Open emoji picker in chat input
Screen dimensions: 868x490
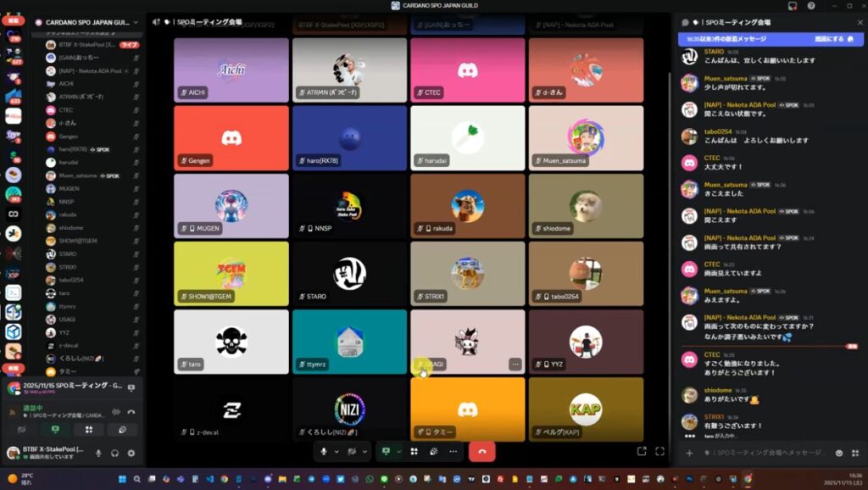[839, 453]
